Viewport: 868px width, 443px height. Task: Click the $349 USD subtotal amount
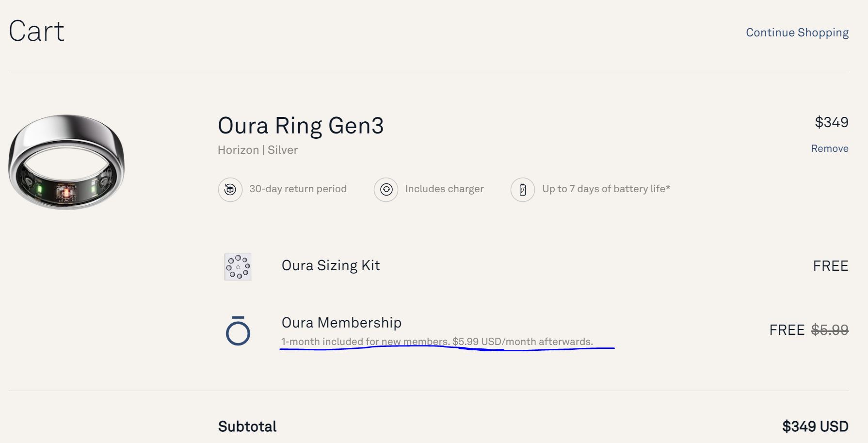point(815,427)
